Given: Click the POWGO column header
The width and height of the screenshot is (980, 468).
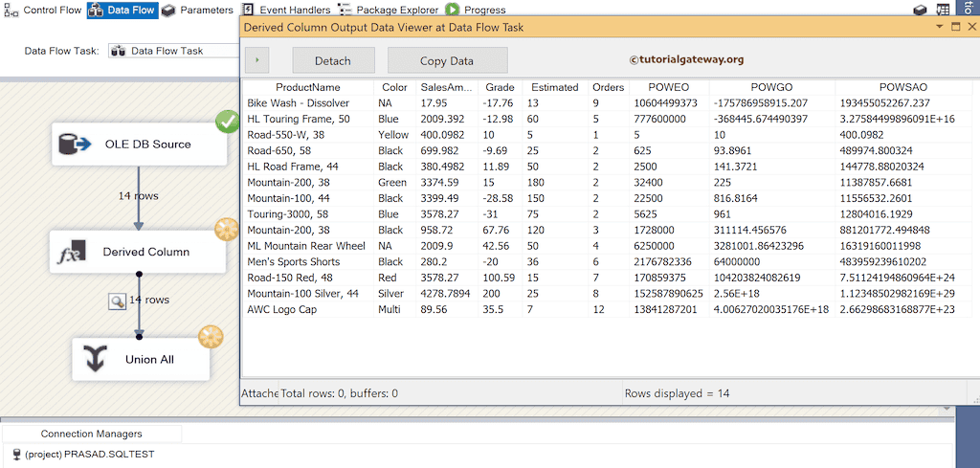Looking at the screenshot, I should (x=772, y=87).
